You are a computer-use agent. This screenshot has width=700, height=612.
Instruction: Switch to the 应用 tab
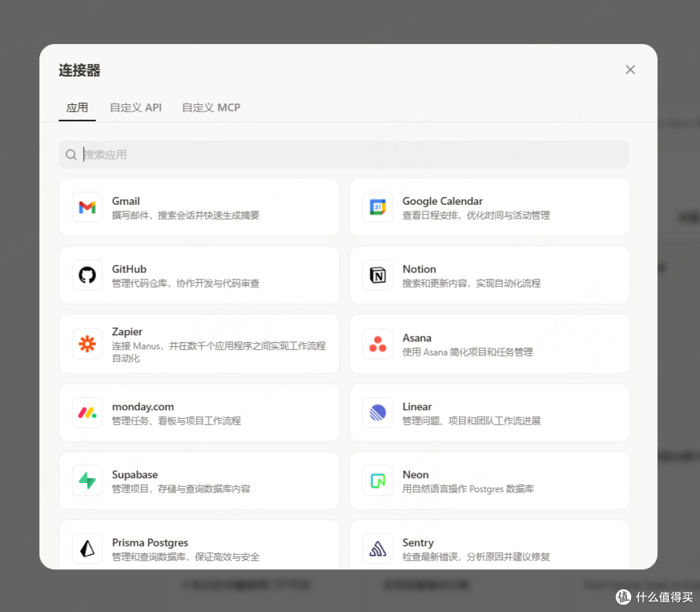[x=76, y=108]
